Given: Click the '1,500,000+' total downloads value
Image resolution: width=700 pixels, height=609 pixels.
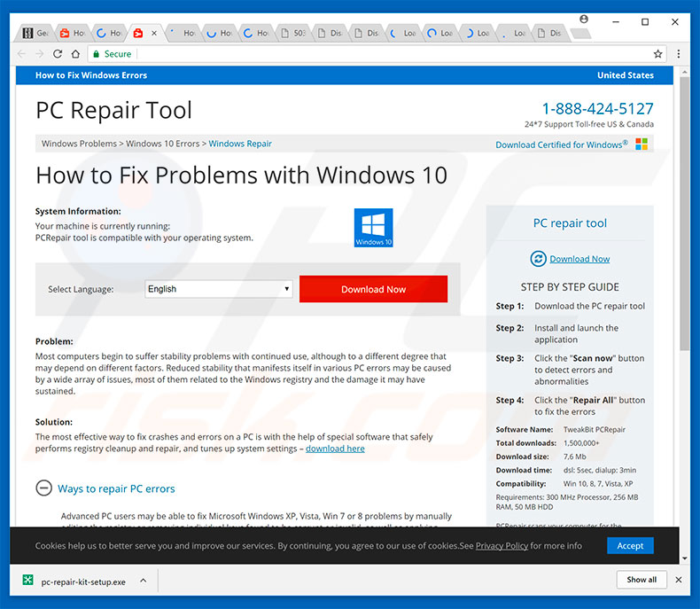Looking at the screenshot, I should 581,443.
